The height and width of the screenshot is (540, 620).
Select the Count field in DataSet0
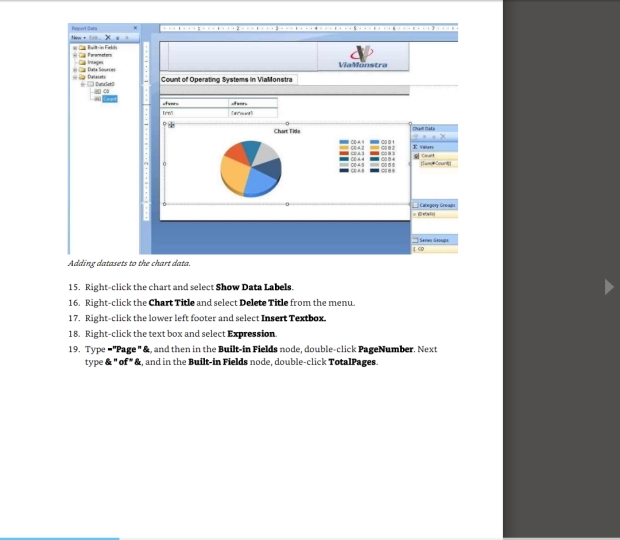coord(108,98)
